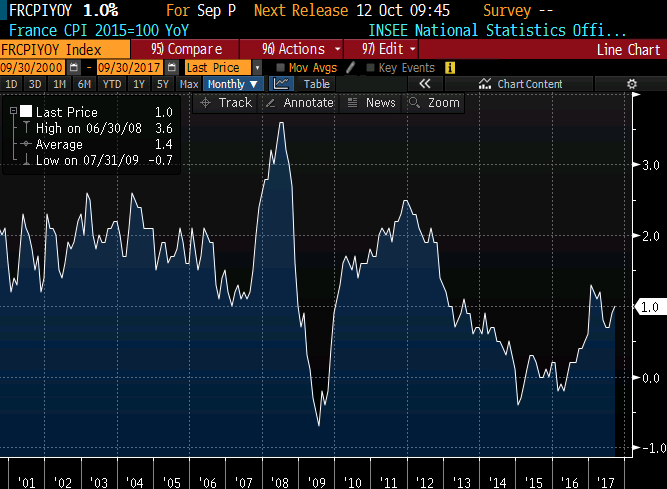The width and height of the screenshot is (667, 489).
Task: Click the white Last Price color swatch
Action: [26, 113]
